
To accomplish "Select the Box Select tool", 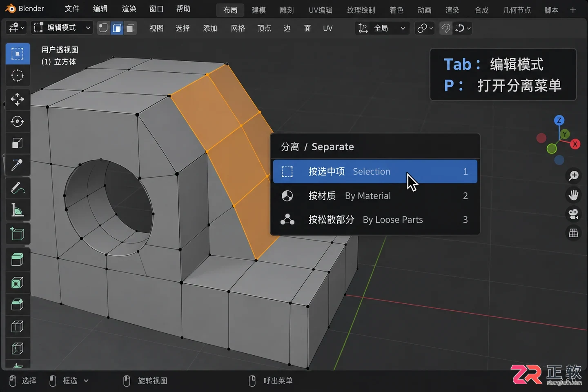I will click(18, 53).
